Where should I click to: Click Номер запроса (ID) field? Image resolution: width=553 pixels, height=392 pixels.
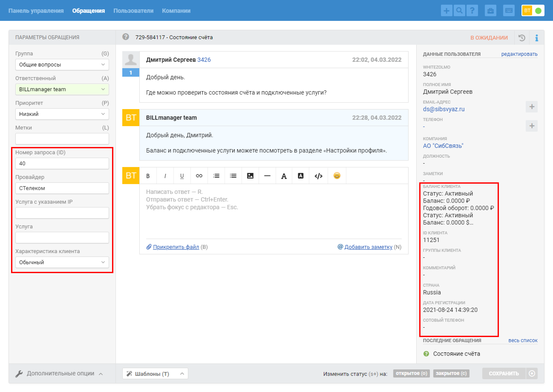coord(62,163)
